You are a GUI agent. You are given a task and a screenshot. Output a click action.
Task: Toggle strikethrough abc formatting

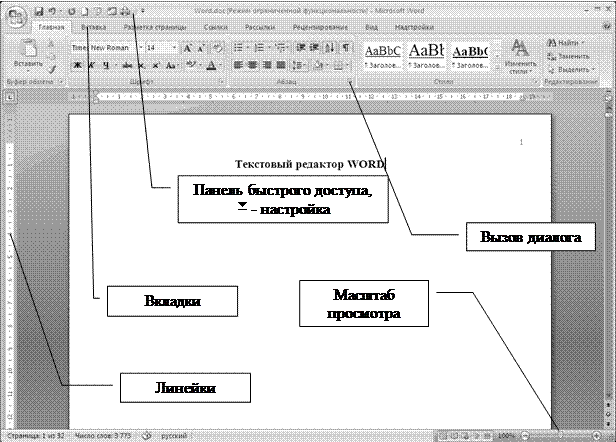coord(127,65)
